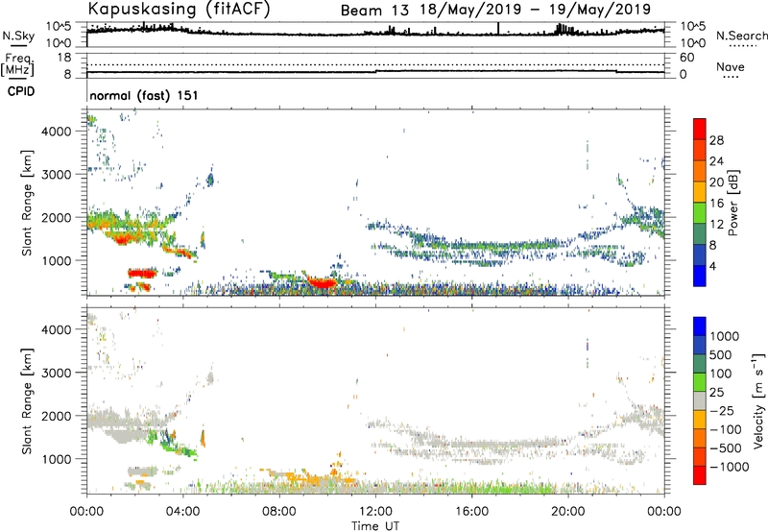Click the "08:00" time tick label
768x532 pixels.
279,512
